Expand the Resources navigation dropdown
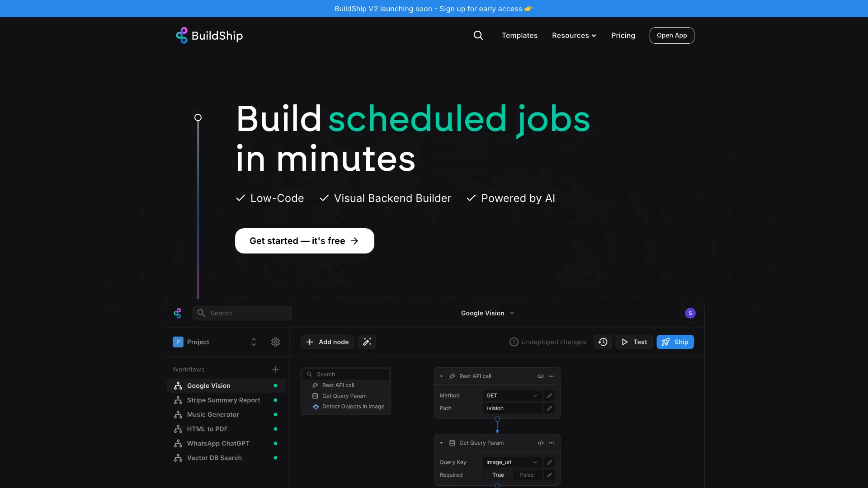Viewport: 868px width, 488px height. [574, 35]
